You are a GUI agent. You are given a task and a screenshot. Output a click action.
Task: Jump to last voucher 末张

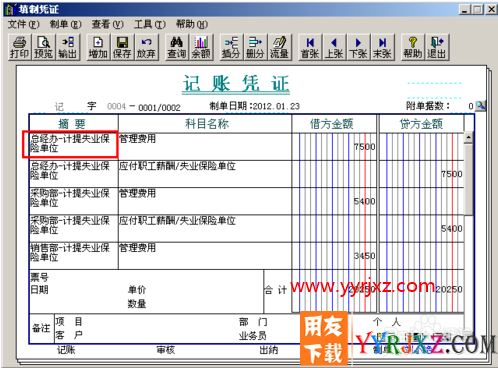click(x=383, y=47)
